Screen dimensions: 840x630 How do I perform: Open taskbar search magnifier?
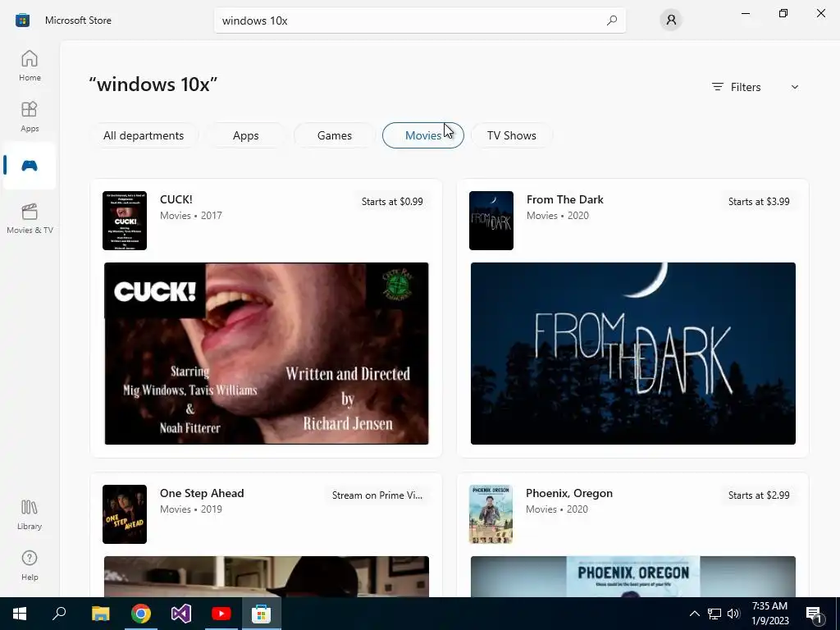point(59,614)
